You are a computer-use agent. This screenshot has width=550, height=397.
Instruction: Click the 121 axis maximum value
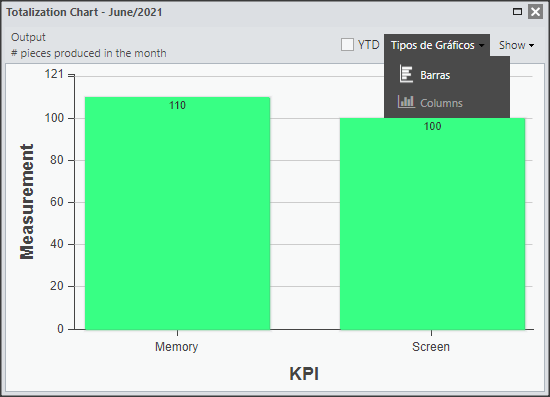[x=54, y=74]
